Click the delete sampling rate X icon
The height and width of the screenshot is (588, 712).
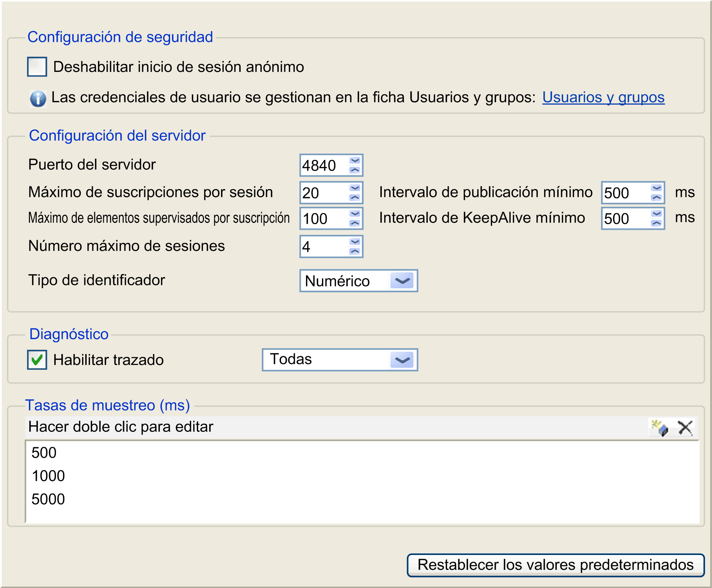coord(685,428)
